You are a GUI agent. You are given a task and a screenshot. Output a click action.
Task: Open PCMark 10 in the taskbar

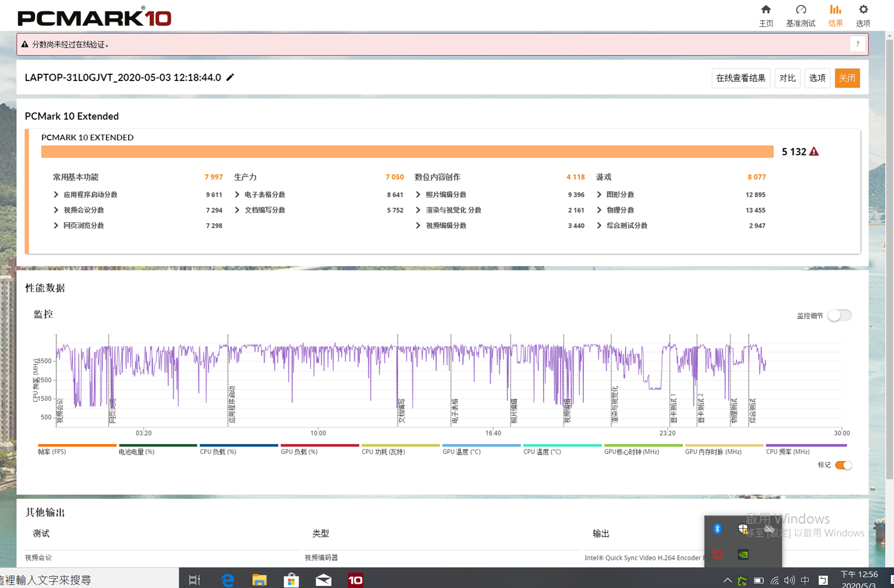pos(355,580)
